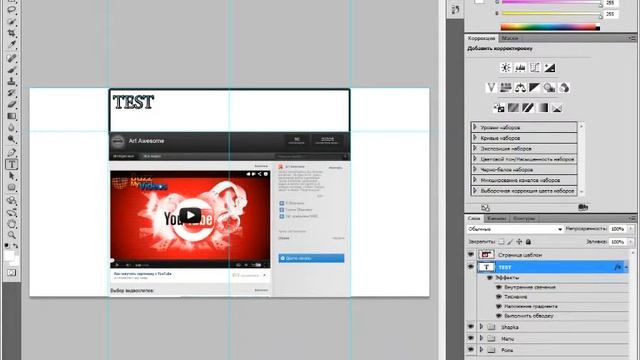The height and width of the screenshot is (360, 640).
Task: Collapse effects list on TEST layer
Action: 626,267
